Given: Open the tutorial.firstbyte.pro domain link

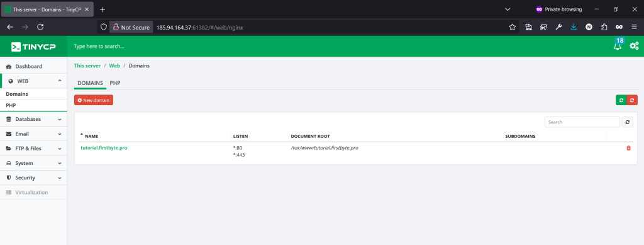Looking at the screenshot, I should pos(104,147).
